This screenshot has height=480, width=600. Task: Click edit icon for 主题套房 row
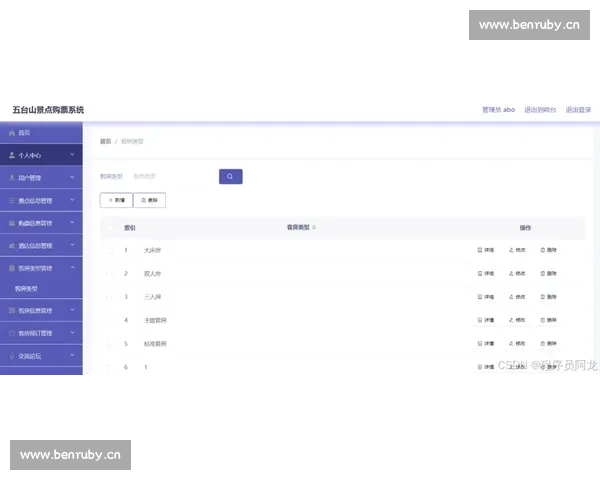(x=511, y=320)
